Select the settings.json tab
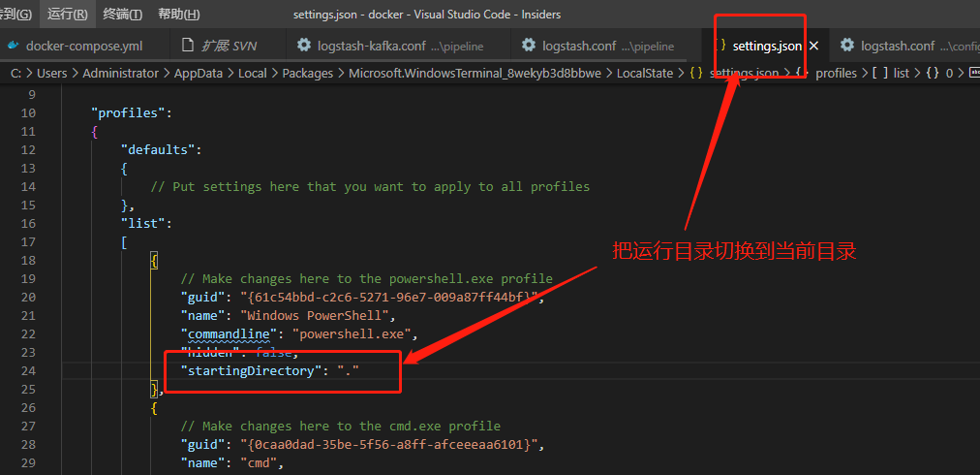 coord(767,46)
